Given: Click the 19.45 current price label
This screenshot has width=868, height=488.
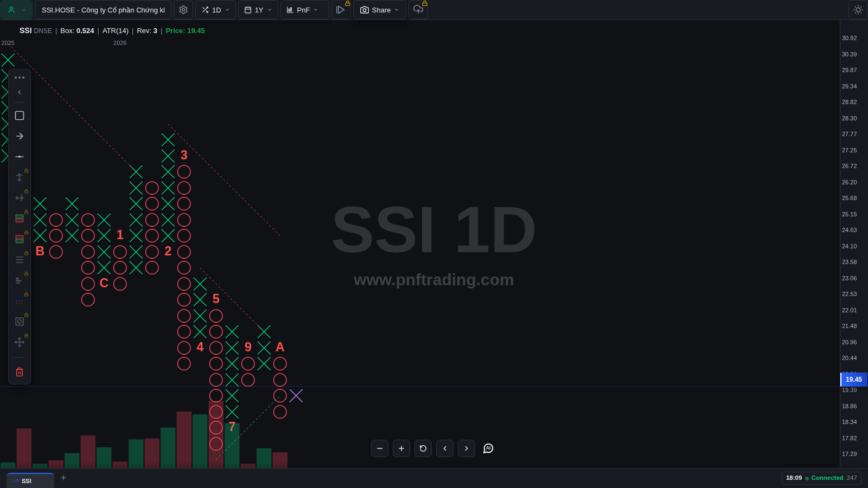Looking at the screenshot, I should (x=854, y=380).
